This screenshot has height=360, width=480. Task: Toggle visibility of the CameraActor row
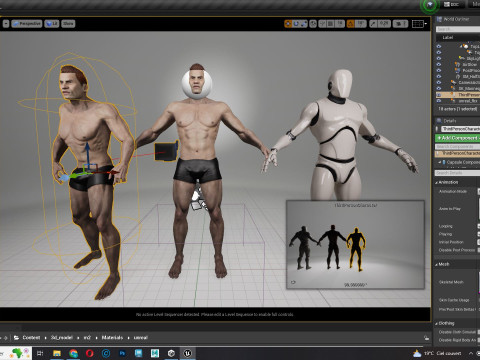[439, 82]
